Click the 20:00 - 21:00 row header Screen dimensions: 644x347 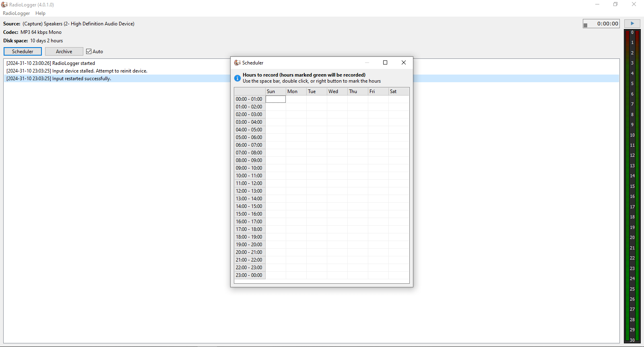pos(250,252)
